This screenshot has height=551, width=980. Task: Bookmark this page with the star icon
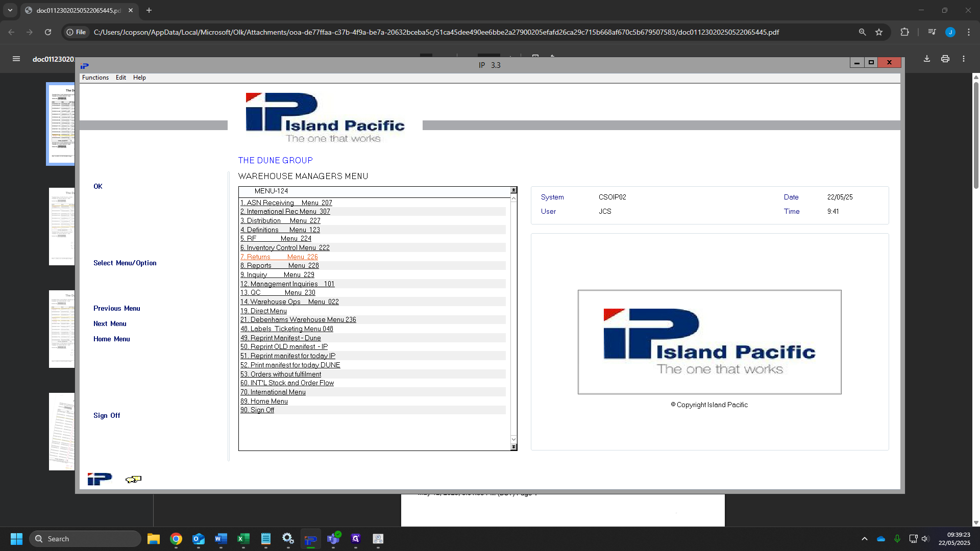pyautogui.click(x=879, y=32)
